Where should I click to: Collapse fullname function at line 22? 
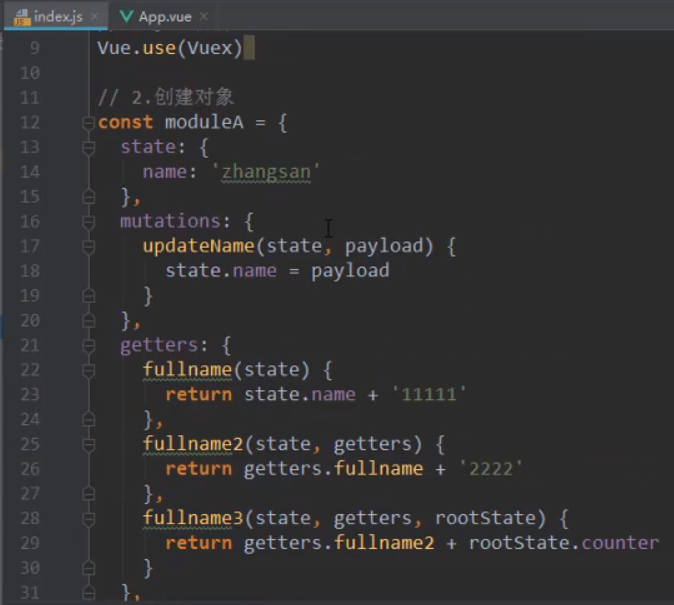(89, 370)
